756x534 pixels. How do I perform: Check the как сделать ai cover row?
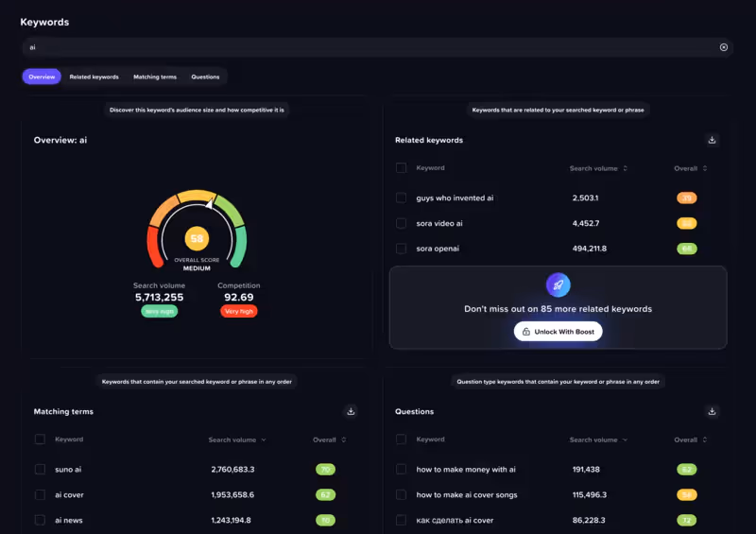tap(401, 520)
